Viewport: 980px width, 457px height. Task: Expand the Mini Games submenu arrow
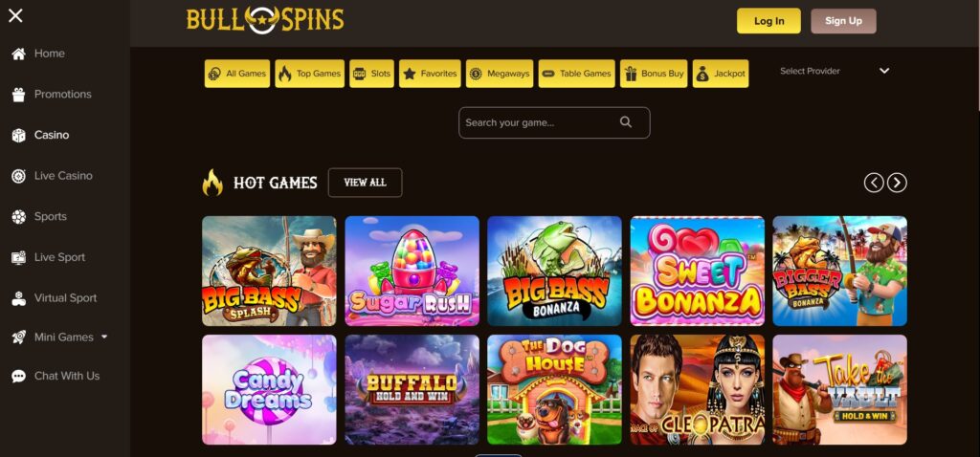point(104,337)
